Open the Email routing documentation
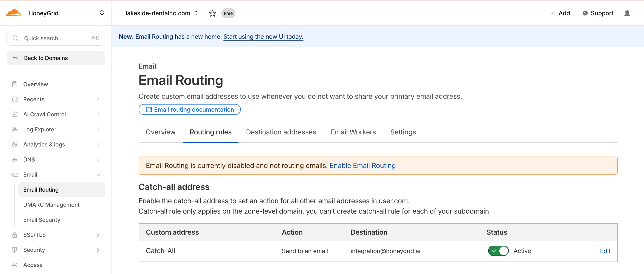This screenshot has height=274, width=644. click(189, 109)
